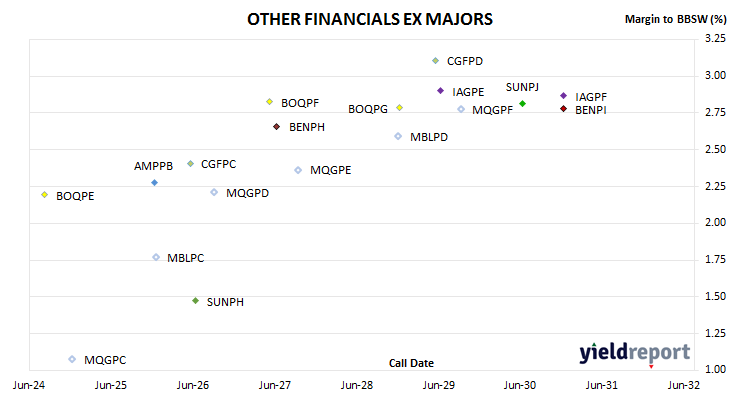This screenshot has height=399, width=730.
Task: Click the blue AMPPB diamond marker
Action: [x=155, y=183]
